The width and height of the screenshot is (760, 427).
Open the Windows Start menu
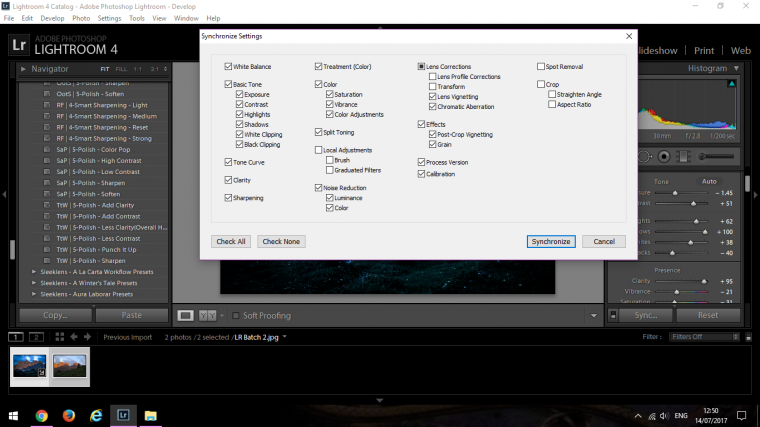(14, 416)
